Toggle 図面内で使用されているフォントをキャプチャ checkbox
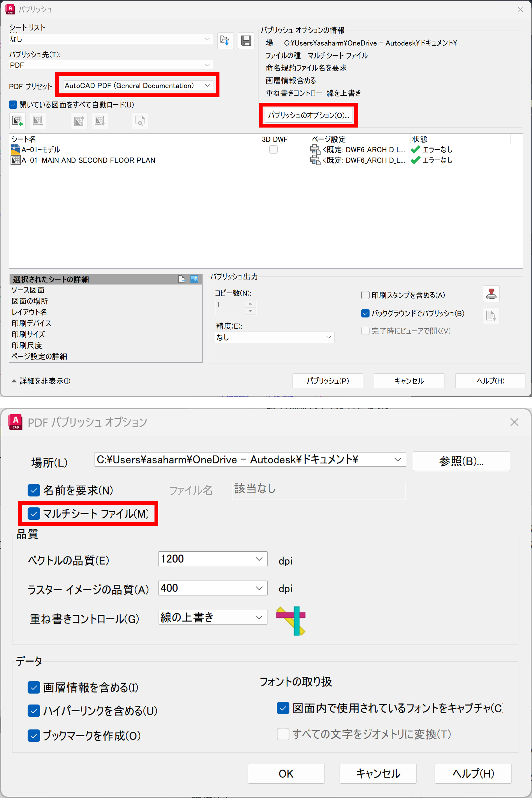Screen dimensions: 532x798 click(x=283, y=708)
